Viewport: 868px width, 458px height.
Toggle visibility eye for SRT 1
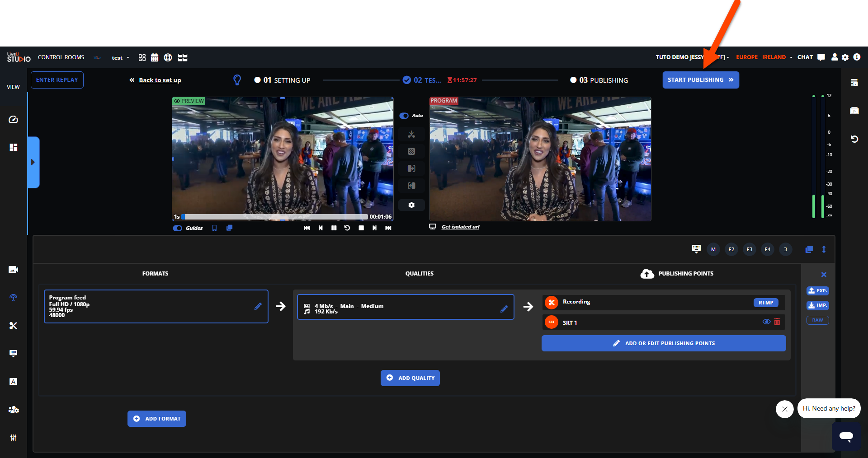[x=766, y=322]
